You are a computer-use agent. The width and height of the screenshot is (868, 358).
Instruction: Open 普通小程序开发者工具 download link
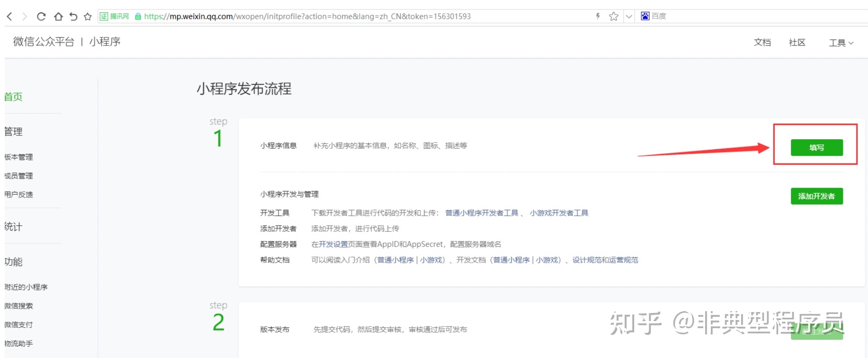pyautogui.click(x=482, y=213)
